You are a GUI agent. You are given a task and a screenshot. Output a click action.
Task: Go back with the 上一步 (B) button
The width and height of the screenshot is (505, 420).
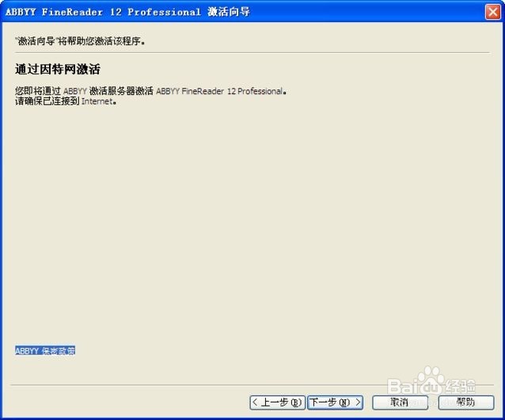pos(277,403)
